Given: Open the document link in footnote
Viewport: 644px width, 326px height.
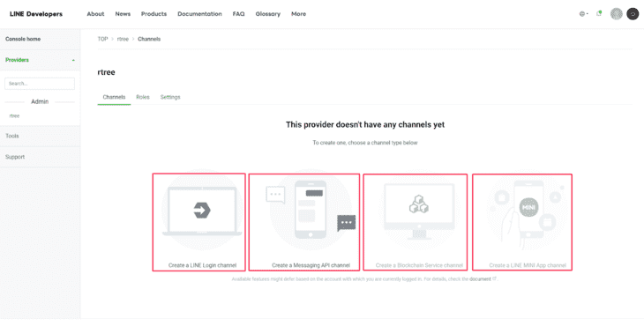Looking at the screenshot, I should pyautogui.click(x=480, y=278).
